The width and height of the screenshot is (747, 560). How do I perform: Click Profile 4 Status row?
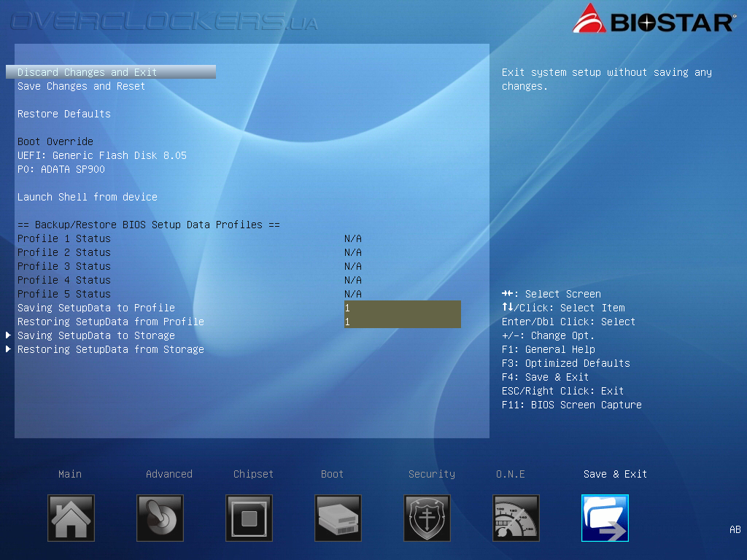(190, 280)
